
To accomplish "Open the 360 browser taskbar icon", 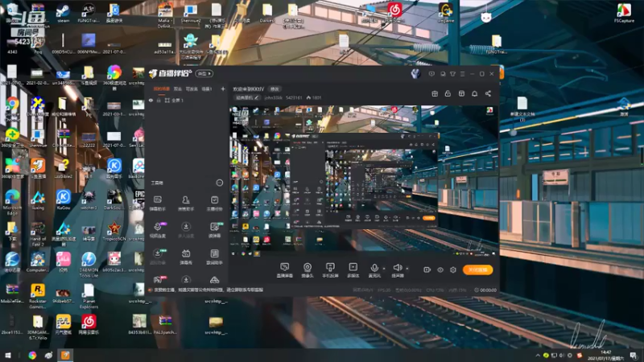I will (32, 355).
